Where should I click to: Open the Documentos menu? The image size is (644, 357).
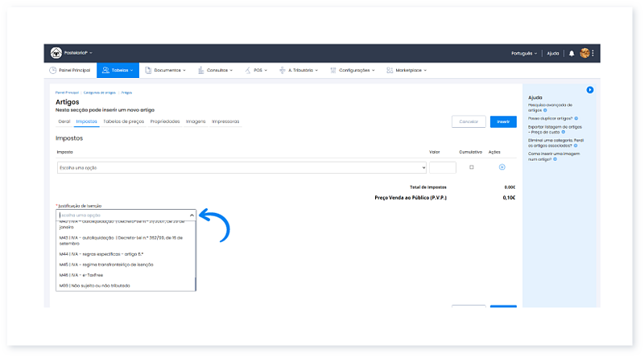[167, 71]
